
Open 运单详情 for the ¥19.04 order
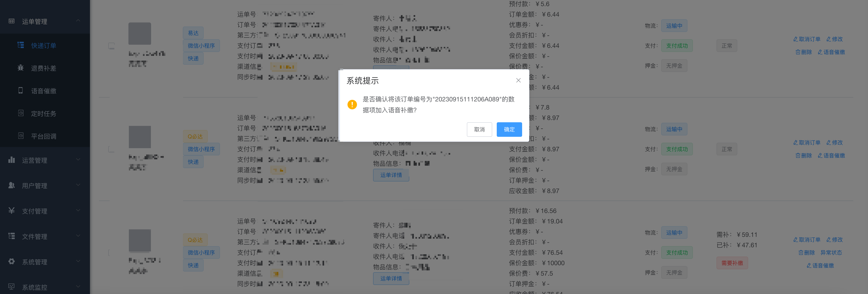391,279
